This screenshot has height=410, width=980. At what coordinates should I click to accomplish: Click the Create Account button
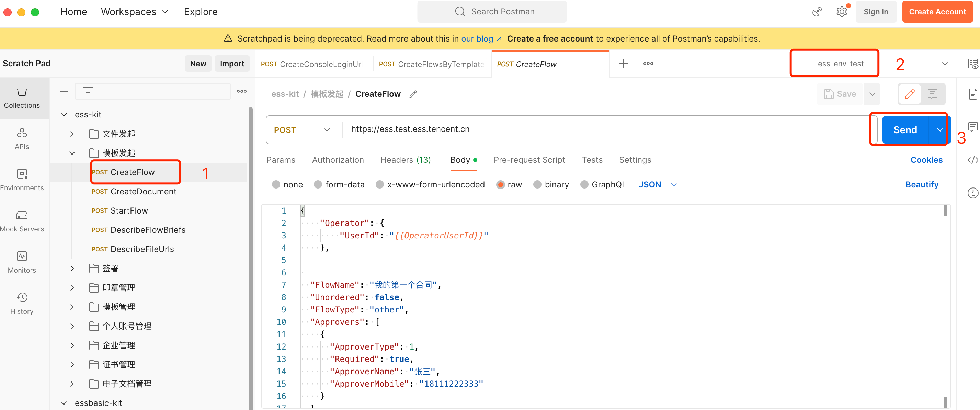pyautogui.click(x=937, y=12)
